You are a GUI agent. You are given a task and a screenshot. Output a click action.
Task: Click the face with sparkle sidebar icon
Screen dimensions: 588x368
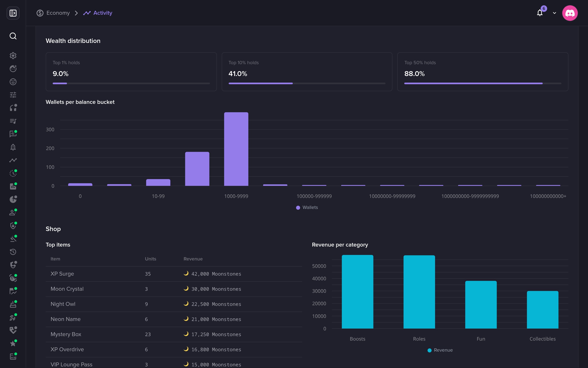pyautogui.click(x=13, y=69)
